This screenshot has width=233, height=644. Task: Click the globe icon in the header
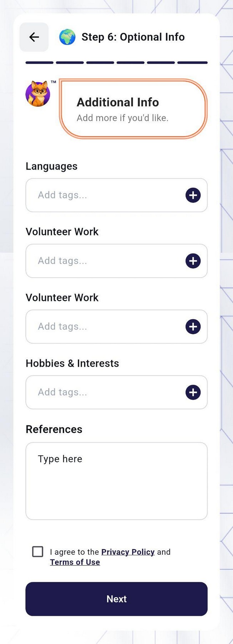[67, 37]
